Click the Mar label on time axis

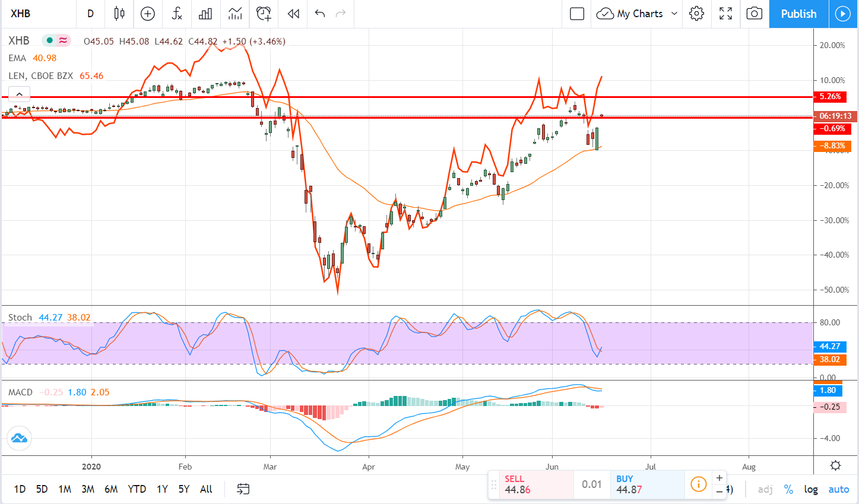pos(270,467)
